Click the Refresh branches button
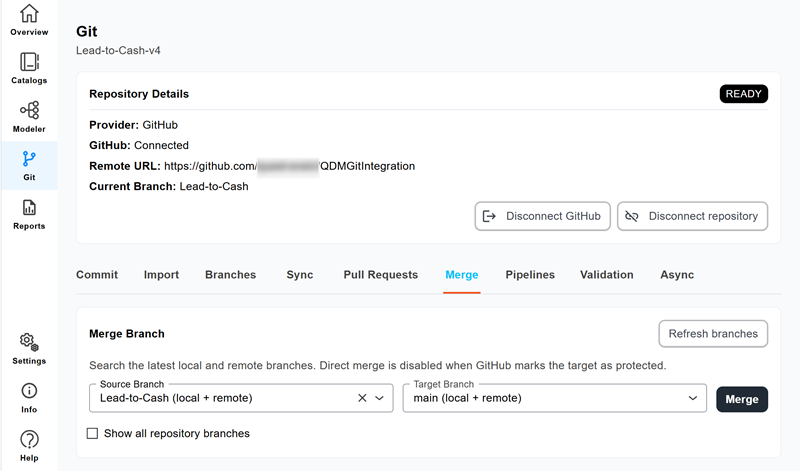Screen dimensions: 800x471 [713, 334]
